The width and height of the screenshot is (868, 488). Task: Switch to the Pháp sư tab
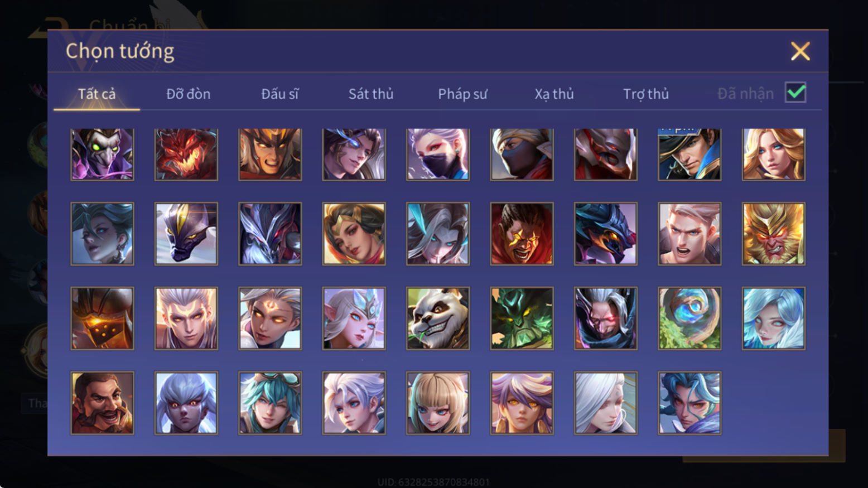pos(462,94)
